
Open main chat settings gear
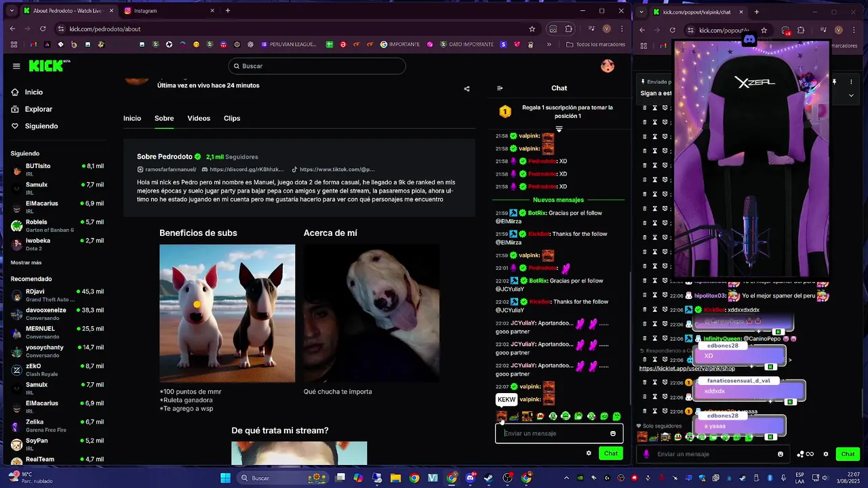coord(589,453)
